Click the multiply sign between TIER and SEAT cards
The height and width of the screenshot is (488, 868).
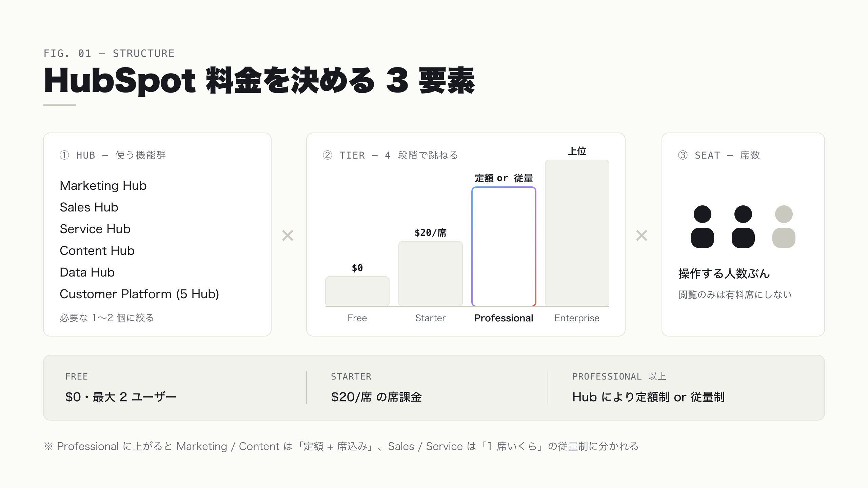click(642, 235)
